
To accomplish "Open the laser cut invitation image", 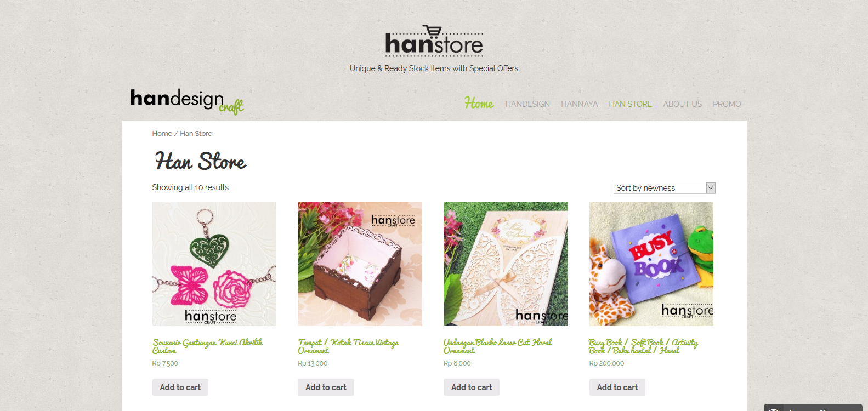I will pyautogui.click(x=506, y=264).
